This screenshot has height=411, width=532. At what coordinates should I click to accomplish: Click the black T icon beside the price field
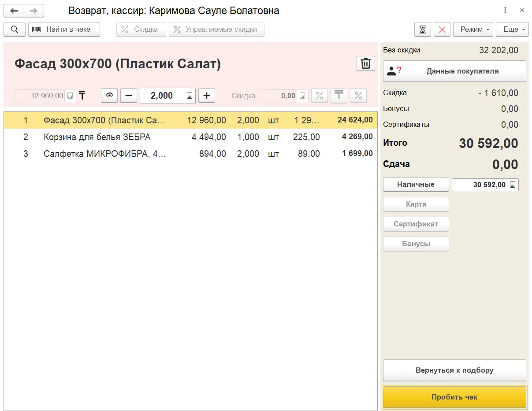(82, 95)
